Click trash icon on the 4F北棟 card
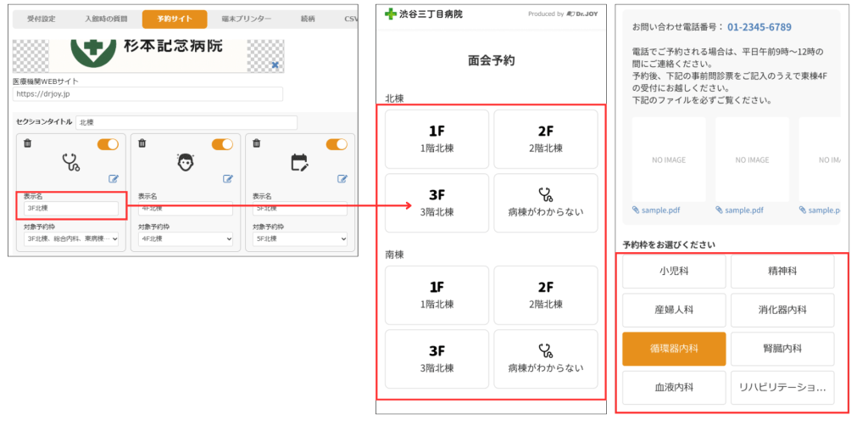 (x=142, y=144)
